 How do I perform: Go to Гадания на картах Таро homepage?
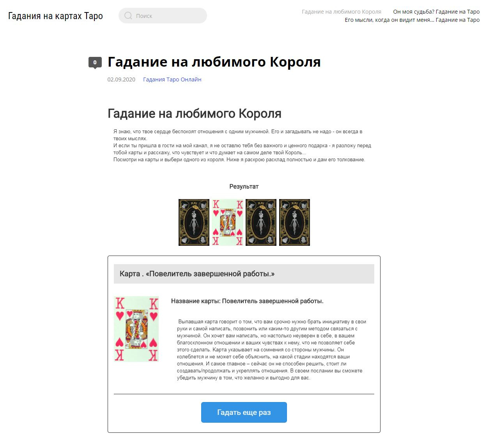pyautogui.click(x=55, y=16)
